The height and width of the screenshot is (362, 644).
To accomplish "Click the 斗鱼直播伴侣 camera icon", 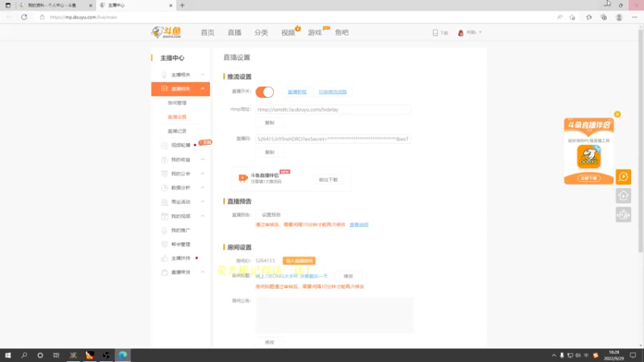I will (x=243, y=178).
